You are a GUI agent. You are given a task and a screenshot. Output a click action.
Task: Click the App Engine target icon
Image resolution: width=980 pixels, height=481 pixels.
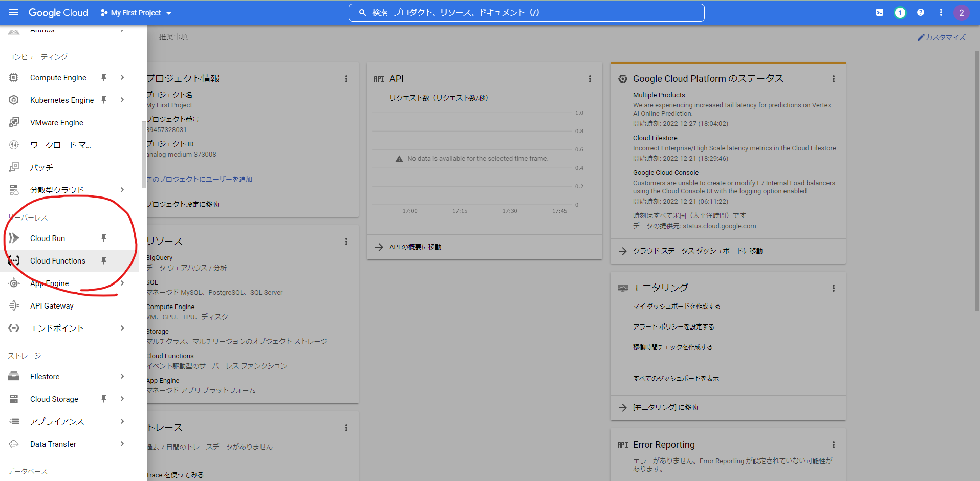pyautogui.click(x=14, y=283)
